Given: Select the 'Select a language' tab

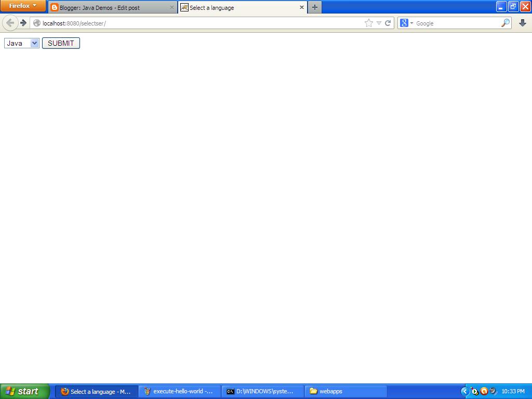Looking at the screenshot, I should tap(243, 7).
